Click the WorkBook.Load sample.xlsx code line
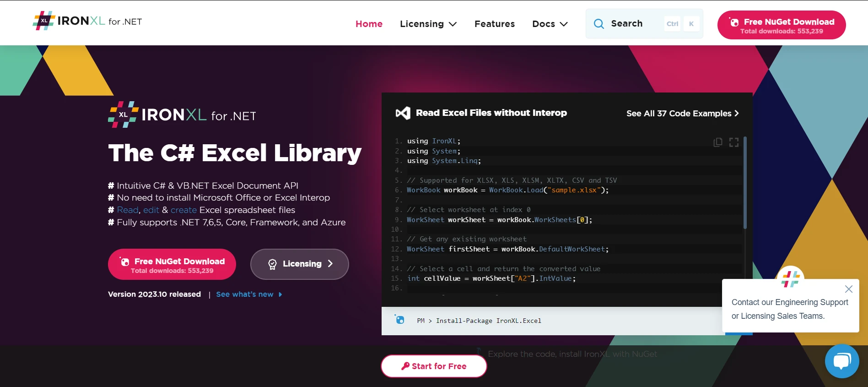 [x=508, y=190]
